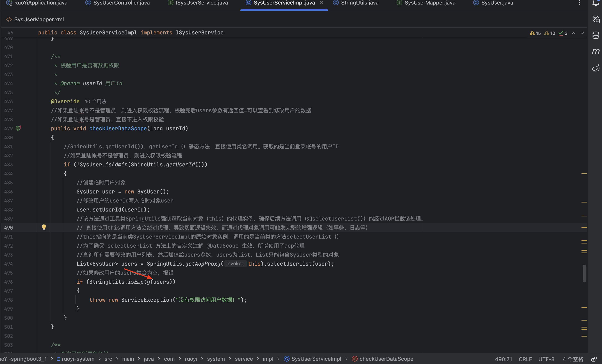Screen dimensions: 602x364
Task: Toggle read-only lock icon in status bar
Action: (x=594, y=359)
